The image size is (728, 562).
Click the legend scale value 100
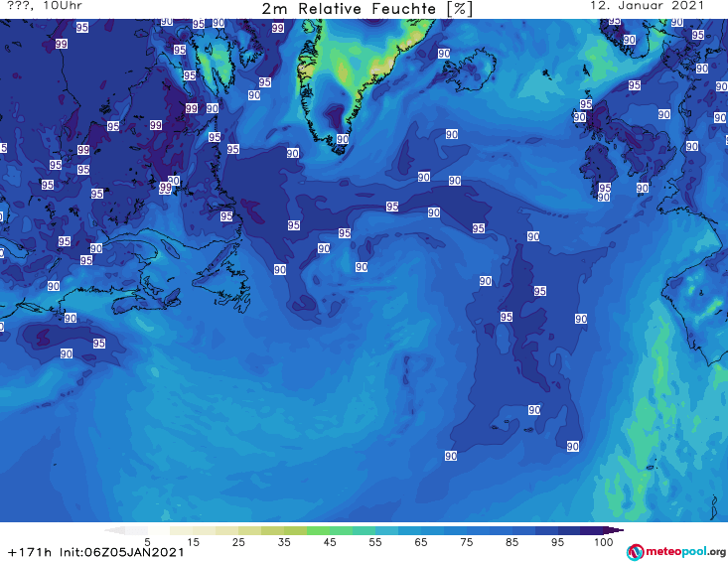pos(604,542)
